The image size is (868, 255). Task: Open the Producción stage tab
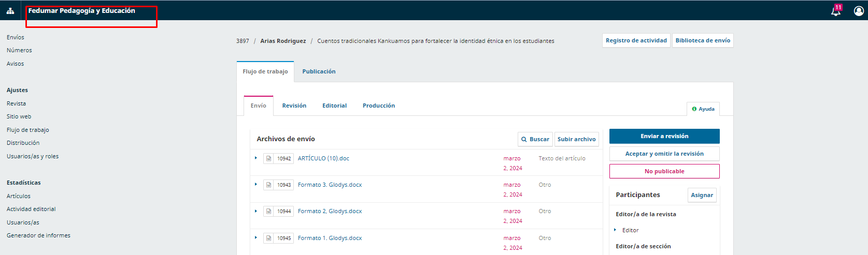378,106
